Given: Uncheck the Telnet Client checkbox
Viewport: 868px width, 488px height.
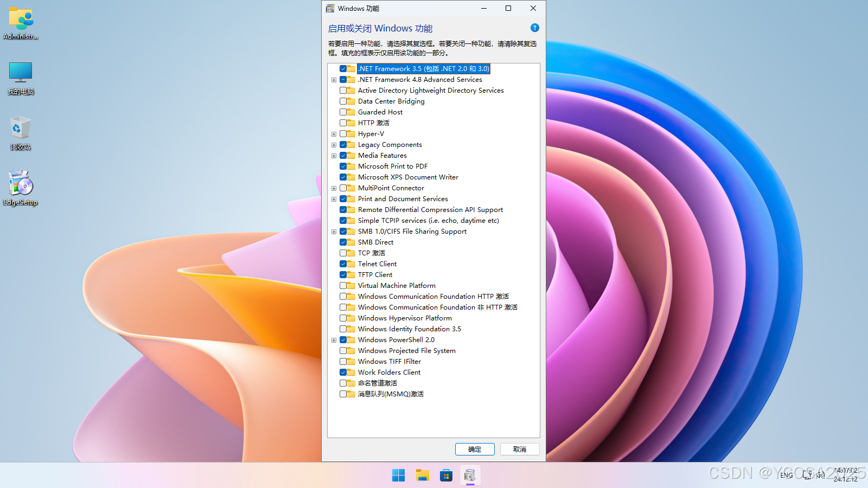Looking at the screenshot, I should (343, 264).
